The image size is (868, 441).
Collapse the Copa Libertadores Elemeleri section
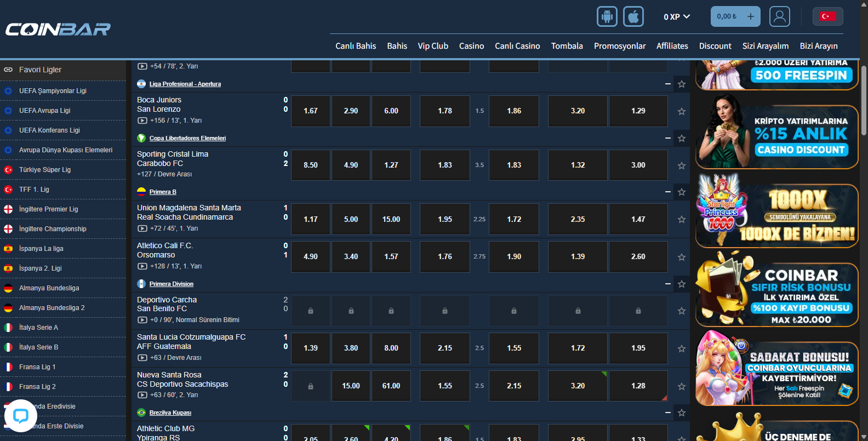(x=667, y=138)
